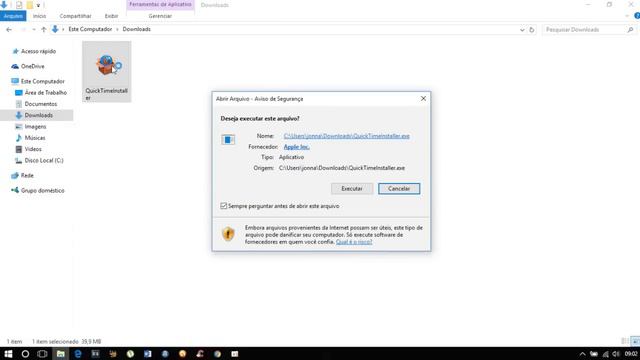Refresh the Downloads folder view

point(532,29)
